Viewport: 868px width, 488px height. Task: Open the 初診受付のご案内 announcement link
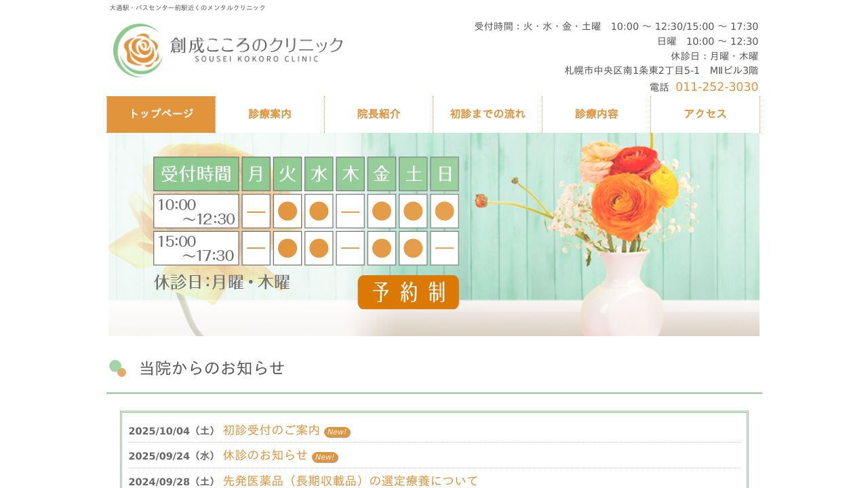point(271,430)
